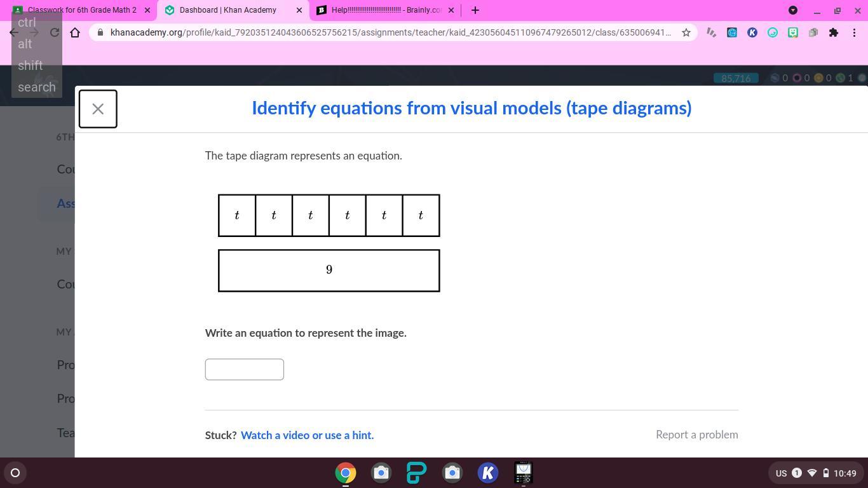The height and width of the screenshot is (488, 868).
Task: Bookmark this page with the star icon
Action: pyautogui.click(x=686, y=32)
